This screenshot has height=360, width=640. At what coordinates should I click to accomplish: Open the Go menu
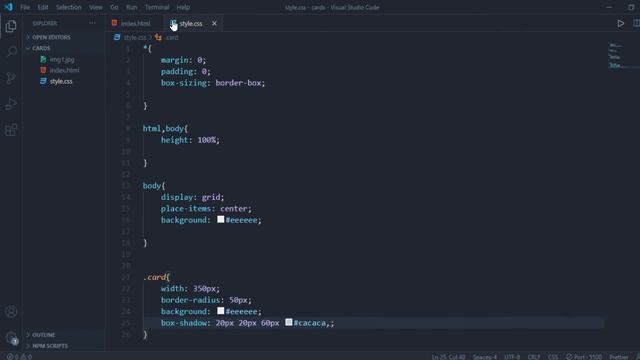coord(114,7)
